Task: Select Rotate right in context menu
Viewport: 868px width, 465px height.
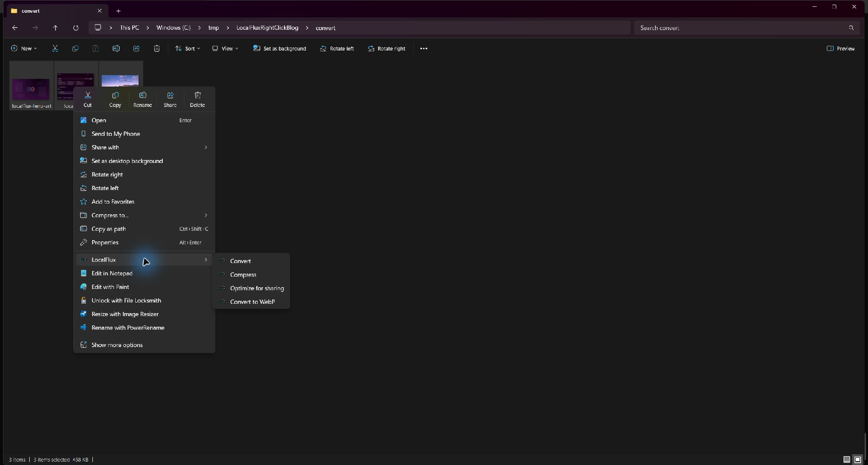Action: (x=144, y=174)
